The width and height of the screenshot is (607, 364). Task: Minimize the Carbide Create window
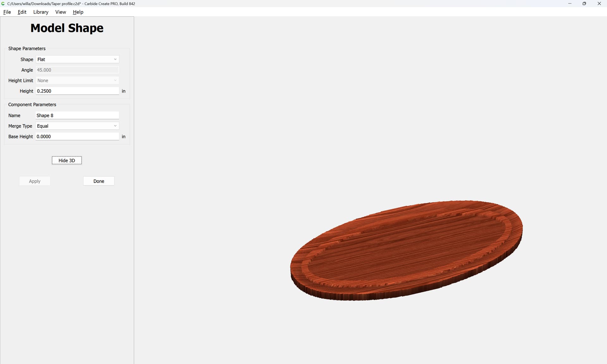point(570,4)
